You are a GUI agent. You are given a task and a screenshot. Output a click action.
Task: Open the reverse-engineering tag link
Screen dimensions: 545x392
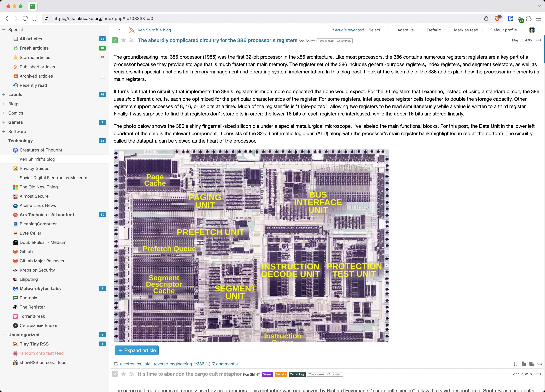coord(173,364)
